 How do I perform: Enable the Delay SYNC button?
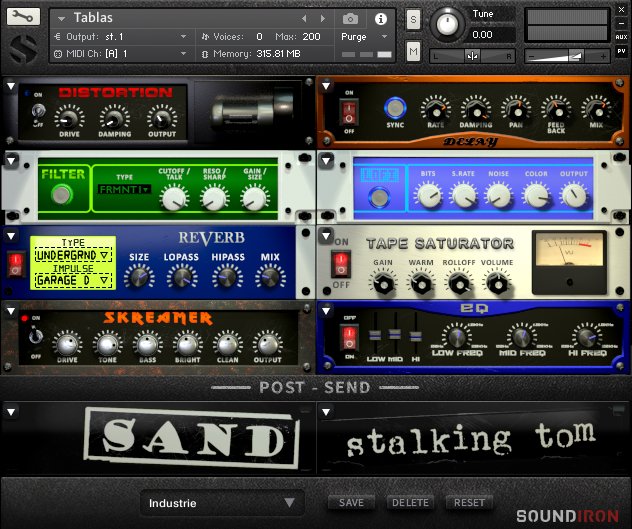click(395, 107)
